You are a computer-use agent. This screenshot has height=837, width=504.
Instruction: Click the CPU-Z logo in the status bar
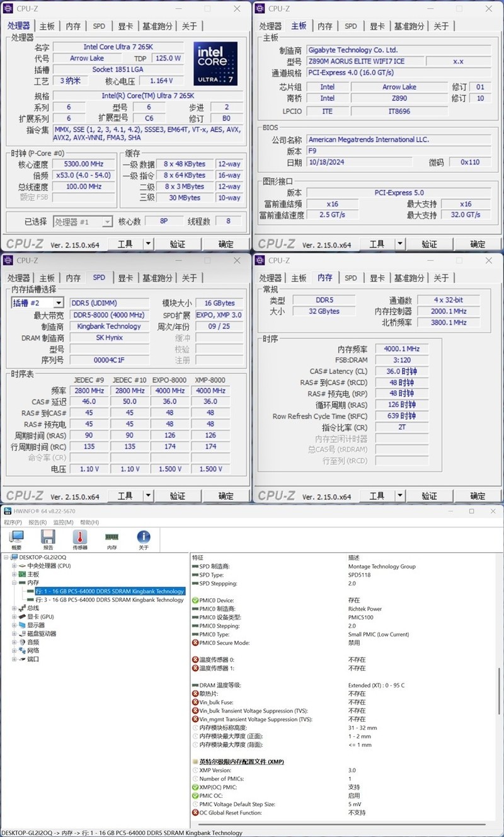(24, 243)
